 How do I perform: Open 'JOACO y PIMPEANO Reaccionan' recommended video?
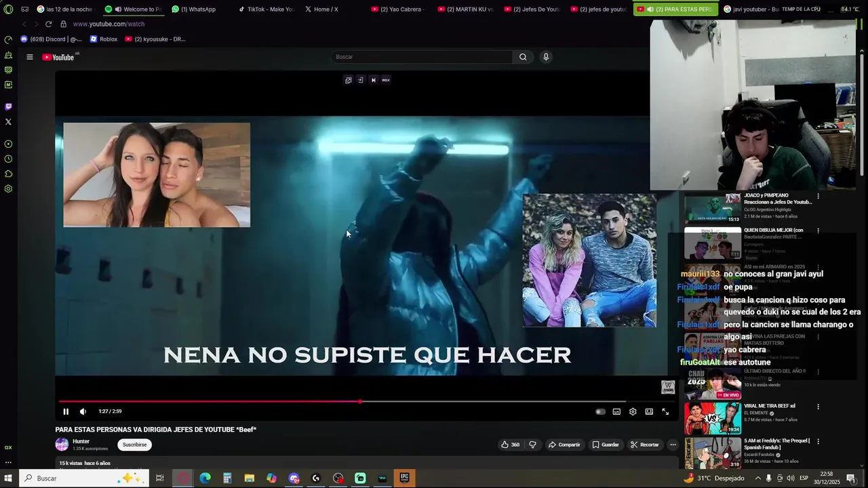tap(777, 199)
